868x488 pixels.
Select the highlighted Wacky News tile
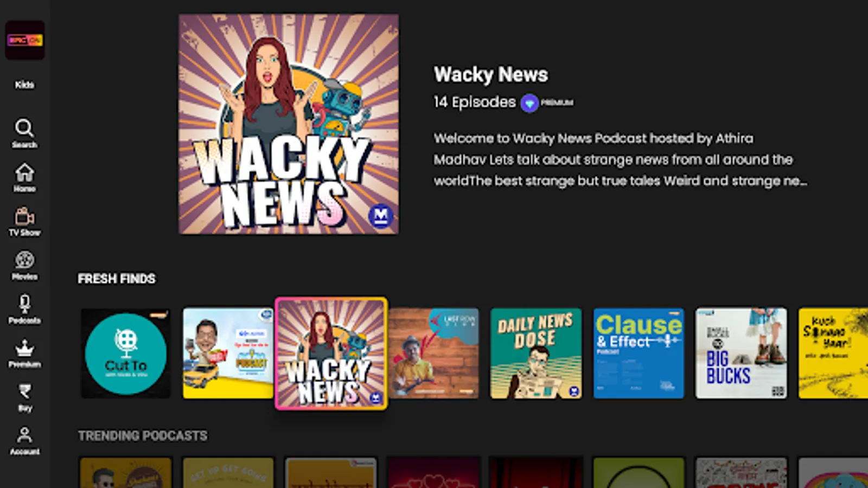(x=331, y=354)
